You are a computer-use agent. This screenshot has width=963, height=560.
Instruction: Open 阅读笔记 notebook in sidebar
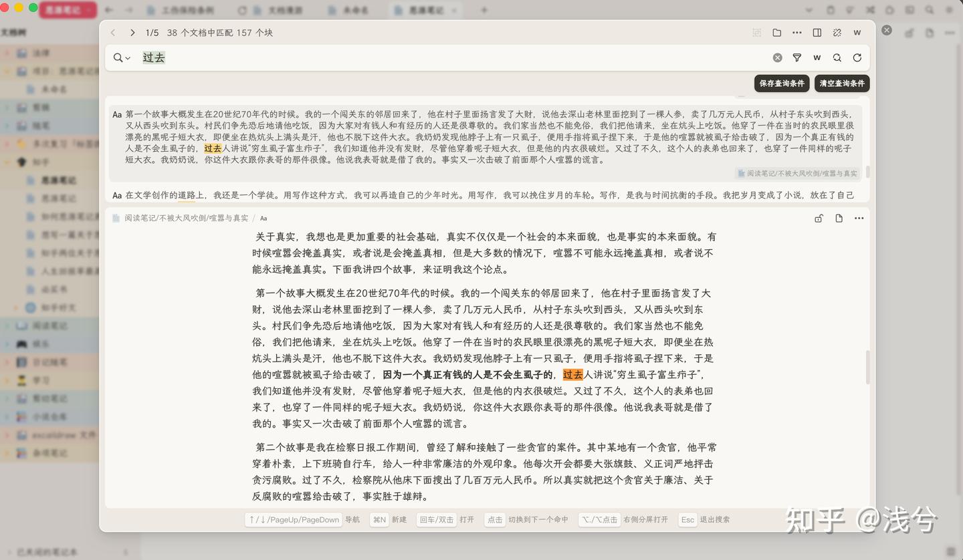point(50,325)
